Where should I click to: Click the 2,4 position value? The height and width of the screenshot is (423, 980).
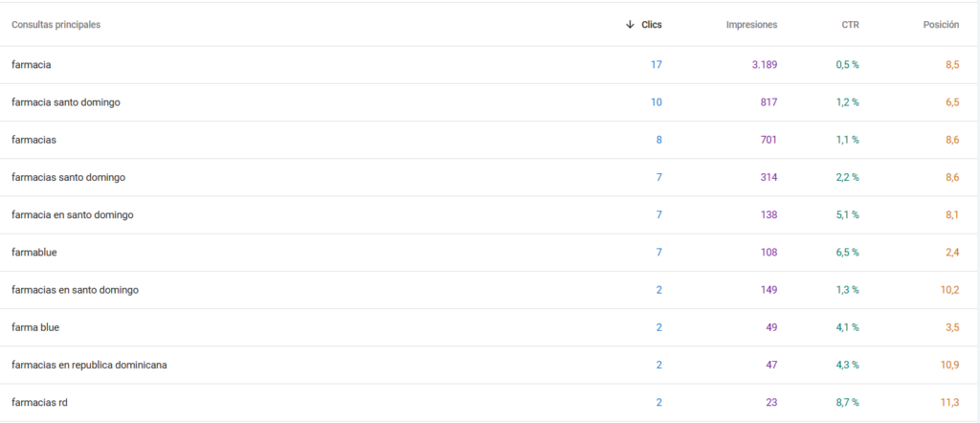(951, 253)
